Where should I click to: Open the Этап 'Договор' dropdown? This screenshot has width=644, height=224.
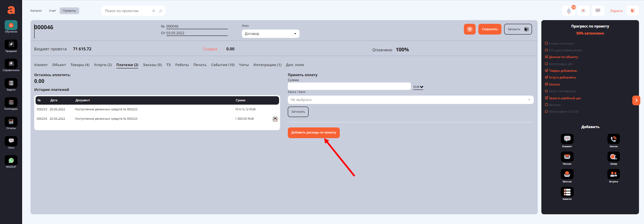(270, 34)
